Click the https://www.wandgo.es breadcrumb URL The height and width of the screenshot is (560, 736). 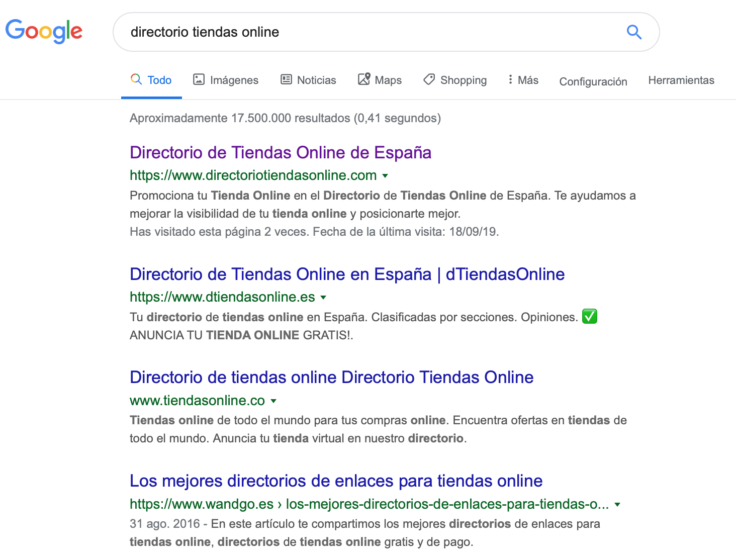point(370,504)
